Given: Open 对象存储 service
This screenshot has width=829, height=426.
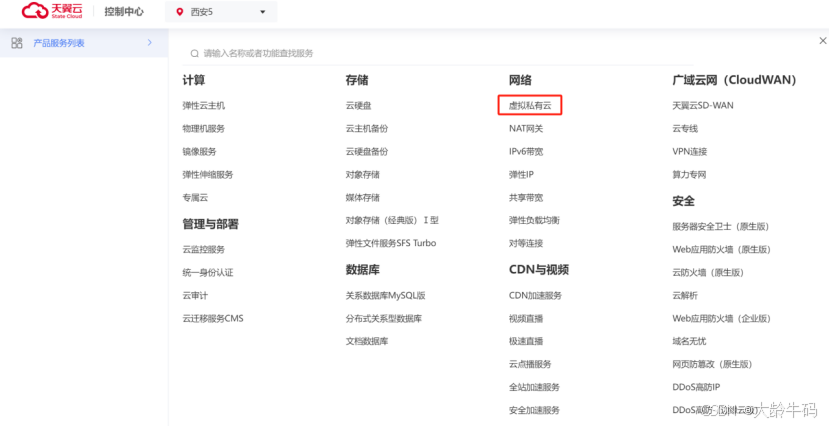Looking at the screenshot, I should 363,174.
